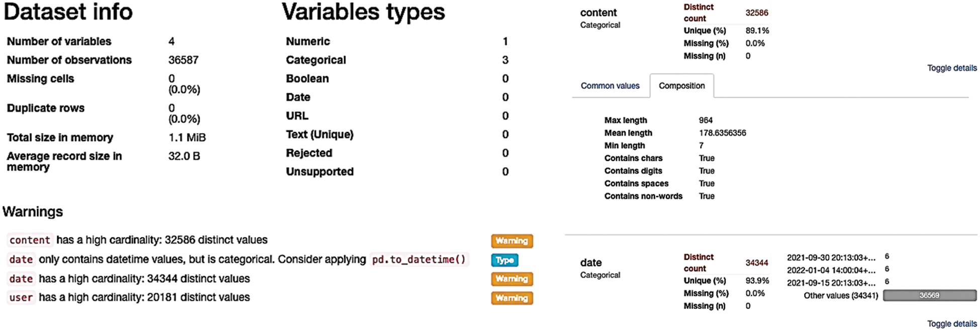Screen dimensions: 980x331
Task: Click the pd.to_datetime() code snippet
Action: coord(419,260)
